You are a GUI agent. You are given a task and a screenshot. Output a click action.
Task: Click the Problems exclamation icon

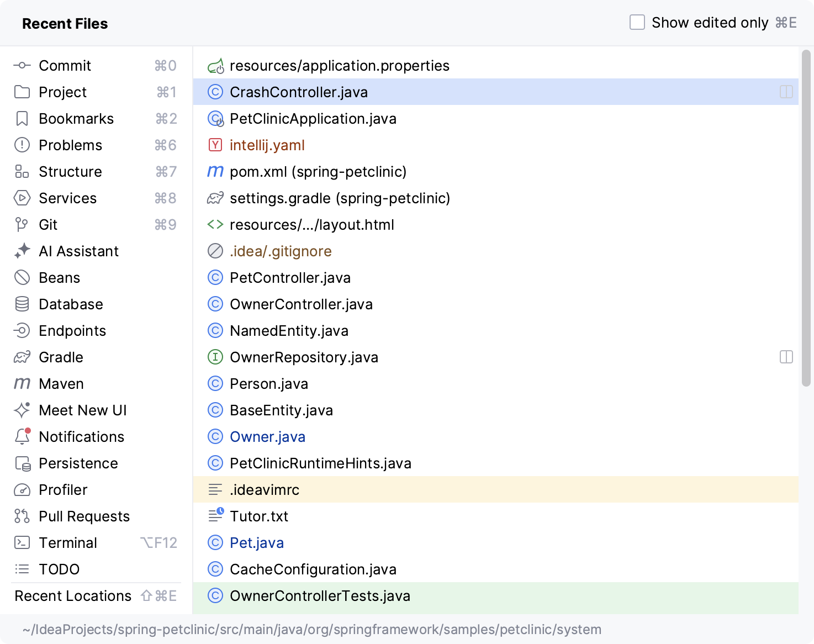click(22, 145)
